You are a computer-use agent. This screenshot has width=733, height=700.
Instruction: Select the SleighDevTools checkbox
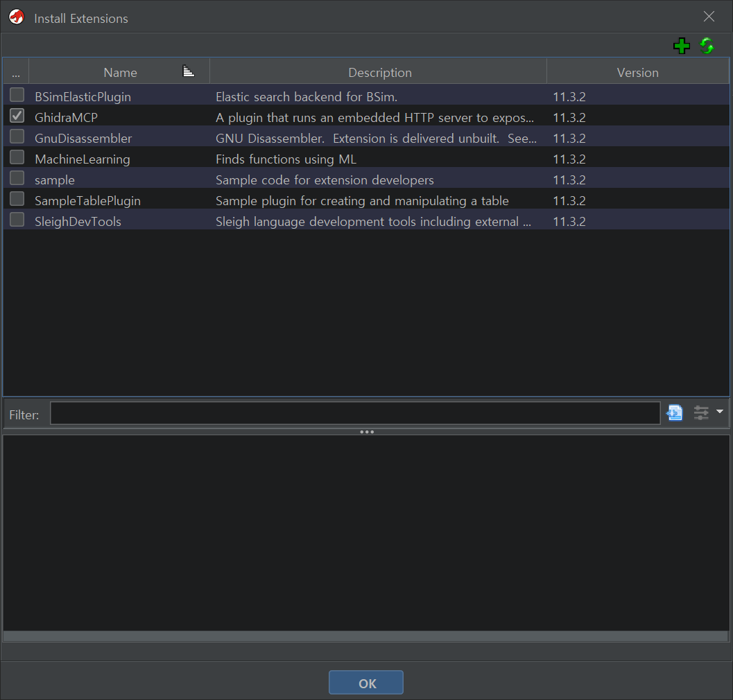click(x=17, y=220)
